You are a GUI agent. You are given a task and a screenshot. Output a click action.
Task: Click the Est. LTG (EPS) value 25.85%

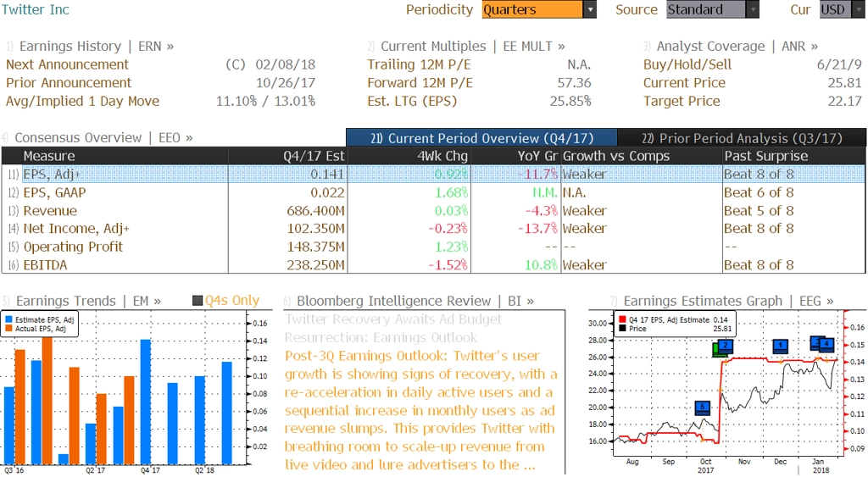570,102
